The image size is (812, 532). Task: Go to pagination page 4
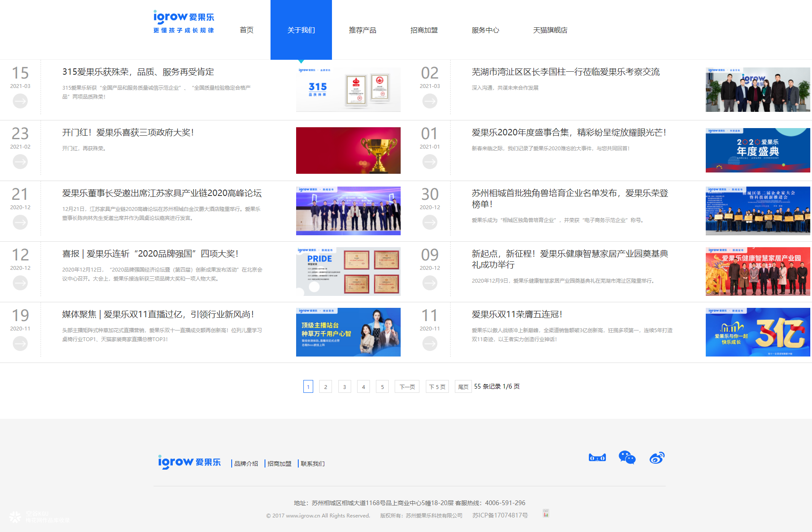click(363, 386)
